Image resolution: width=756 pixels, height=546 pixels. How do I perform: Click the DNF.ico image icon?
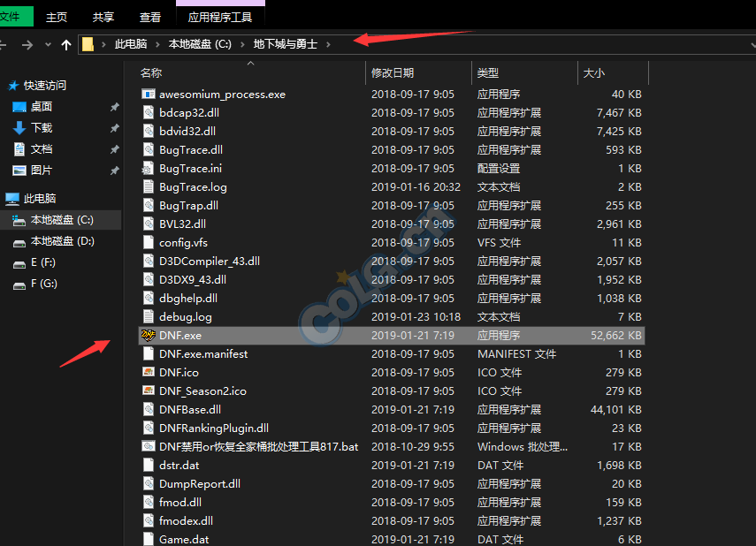pos(148,372)
